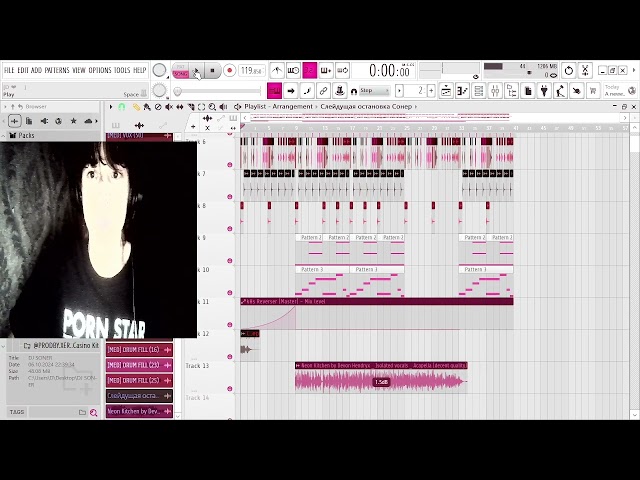Start playback with the Play button
This screenshot has width=640, height=480.
[196, 71]
